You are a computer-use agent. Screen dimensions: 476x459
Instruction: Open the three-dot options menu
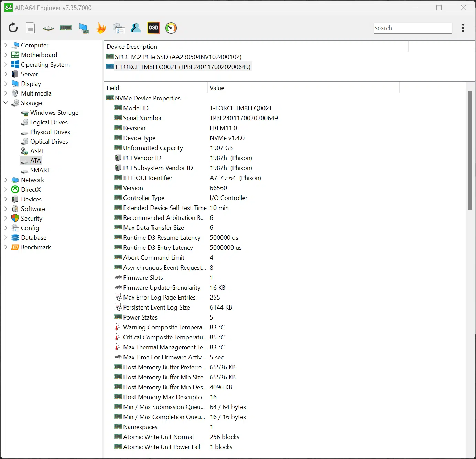(463, 28)
